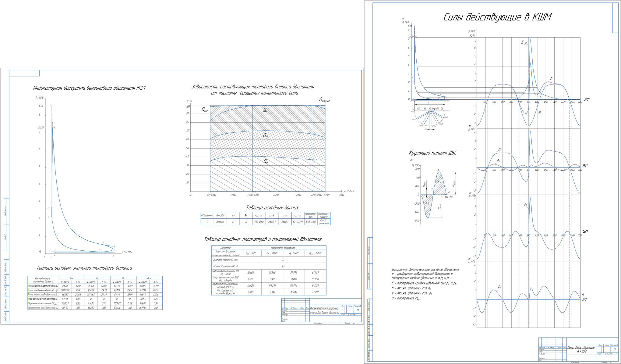This screenshot has height=364, width=621.
Task: Click the 'pj' curve label on top graph
Action: [x=539, y=112]
